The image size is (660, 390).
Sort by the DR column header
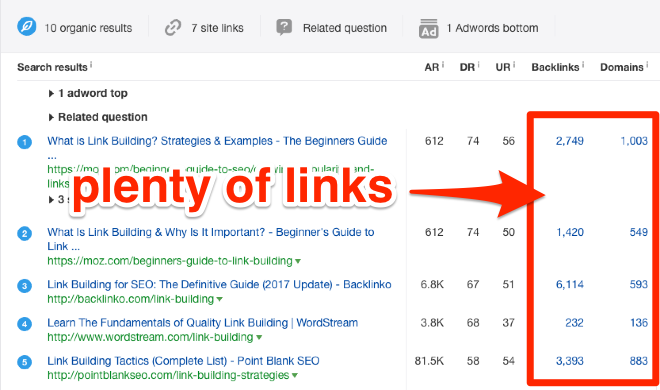pyautogui.click(x=467, y=67)
